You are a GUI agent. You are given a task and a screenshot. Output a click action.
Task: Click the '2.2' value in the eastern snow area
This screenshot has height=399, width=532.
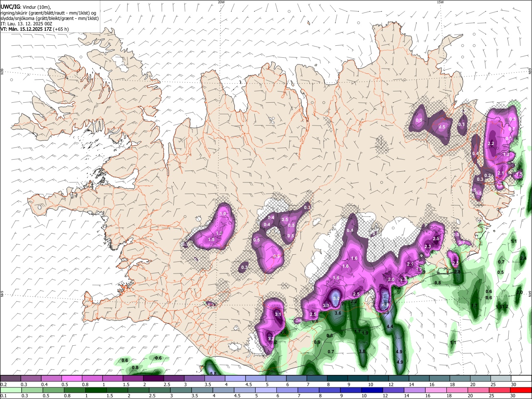point(491,143)
